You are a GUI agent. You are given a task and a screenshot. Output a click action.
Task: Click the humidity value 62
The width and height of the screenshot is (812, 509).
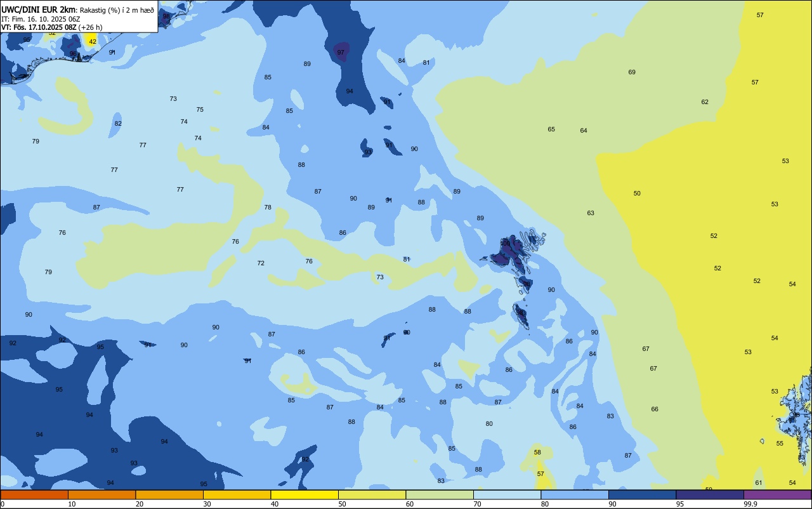click(705, 102)
